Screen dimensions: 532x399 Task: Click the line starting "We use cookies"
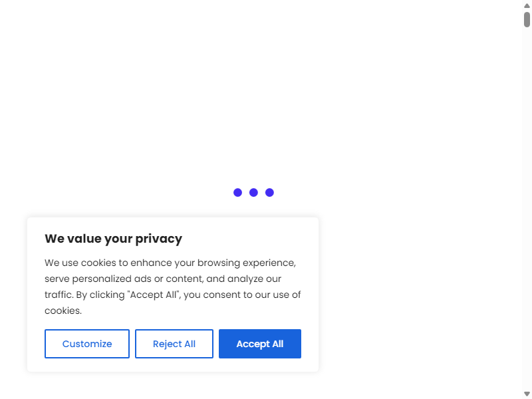[x=170, y=263]
